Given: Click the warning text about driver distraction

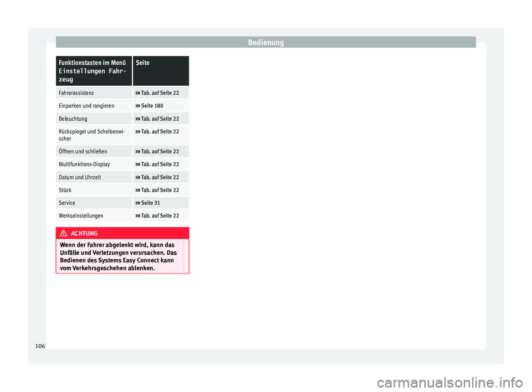Looking at the screenshot, I should pos(119,256).
